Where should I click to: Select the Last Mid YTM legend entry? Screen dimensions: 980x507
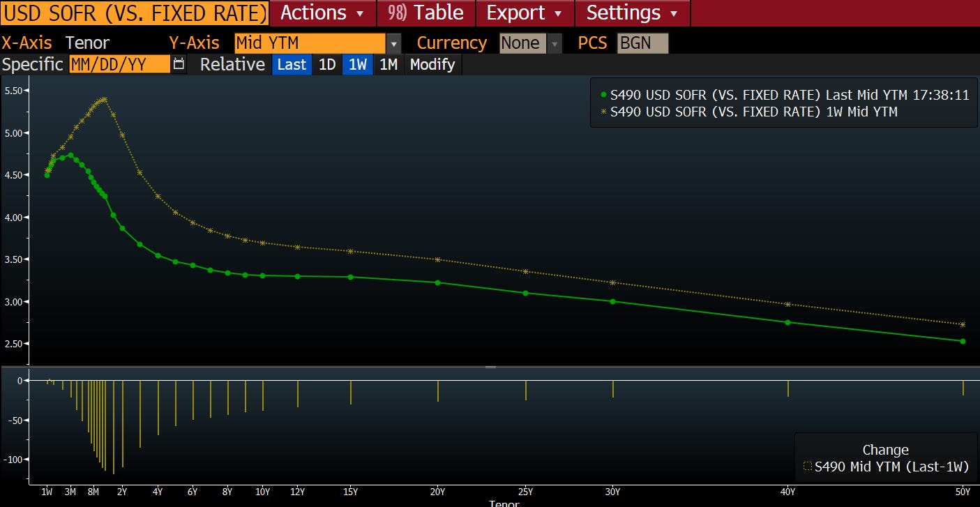(785, 96)
